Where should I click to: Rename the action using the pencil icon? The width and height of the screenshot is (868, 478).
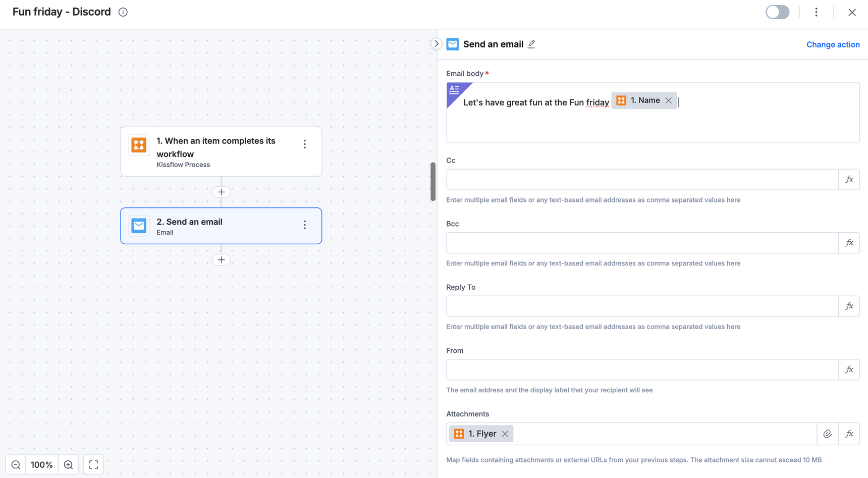(531, 44)
